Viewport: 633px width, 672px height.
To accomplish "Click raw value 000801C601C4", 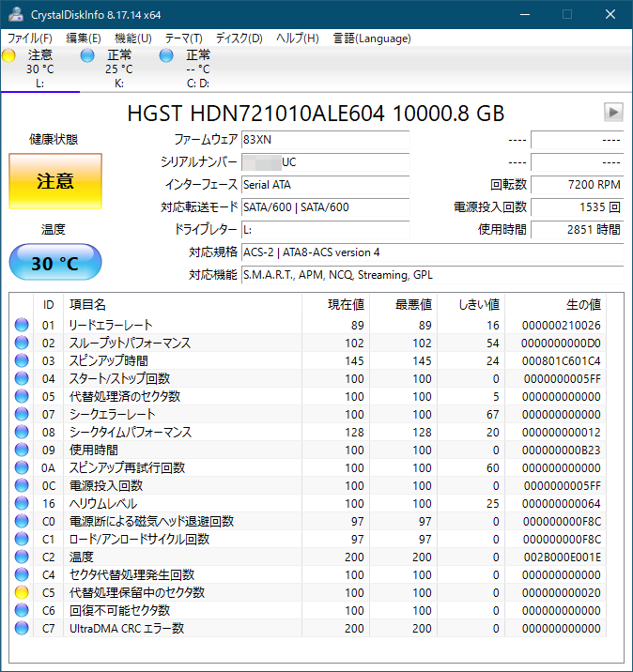I will pos(561,360).
